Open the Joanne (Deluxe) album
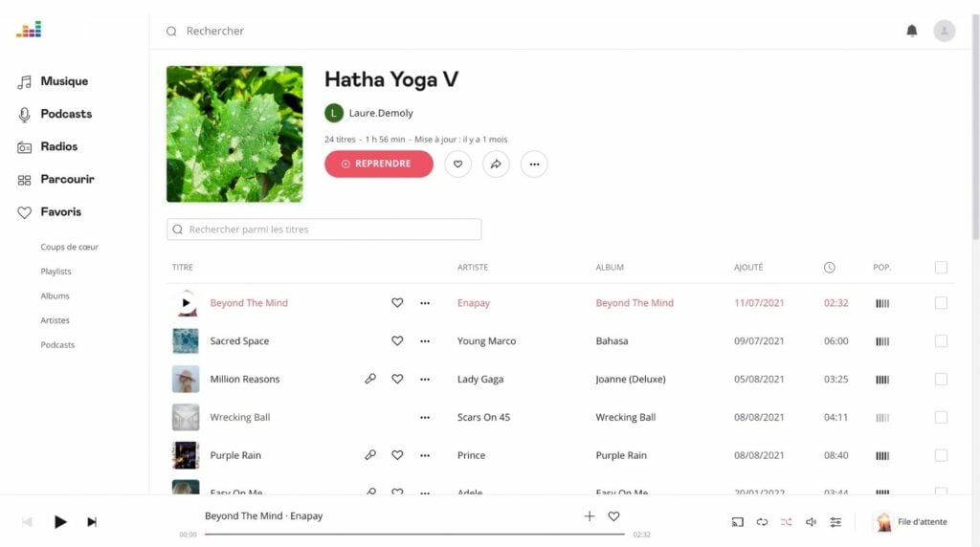 point(630,379)
